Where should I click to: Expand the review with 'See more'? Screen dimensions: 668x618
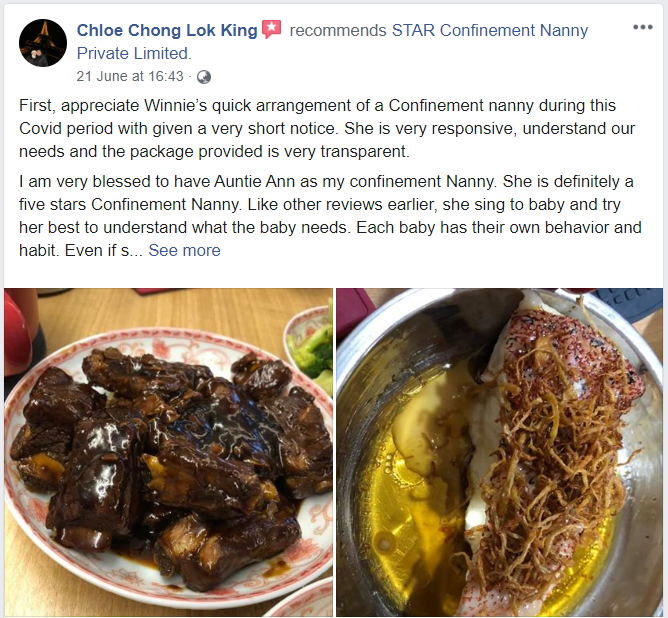[x=184, y=250]
